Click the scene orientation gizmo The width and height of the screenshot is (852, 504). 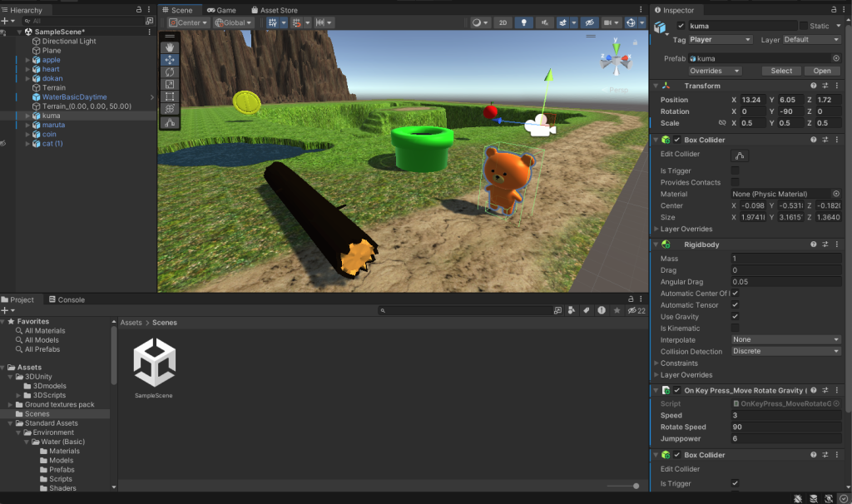pos(617,63)
